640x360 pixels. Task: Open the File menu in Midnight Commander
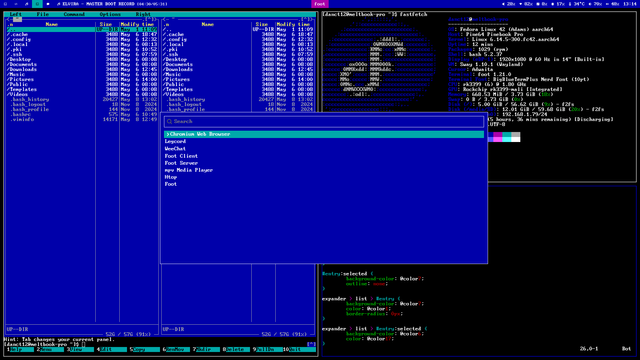[42, 14]
